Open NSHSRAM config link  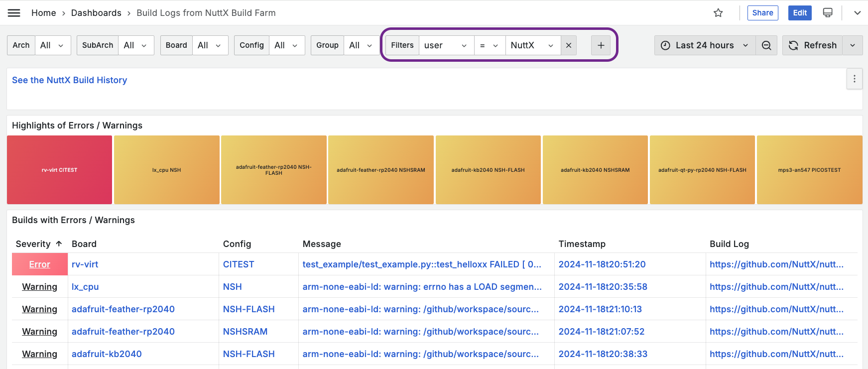pos(246,332)
